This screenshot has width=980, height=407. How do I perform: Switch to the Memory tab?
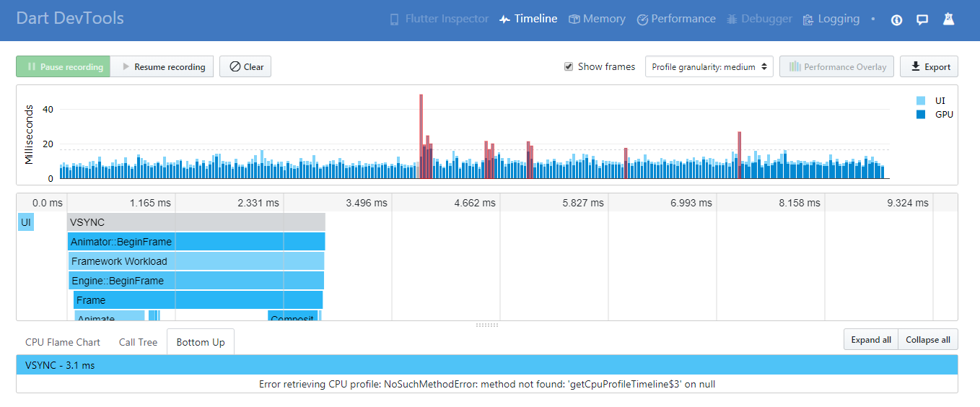[x=597, y=19]
